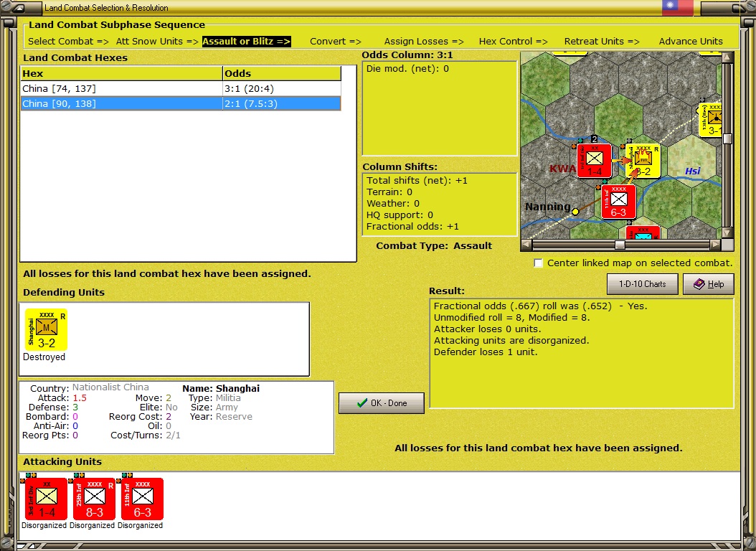Viewport: 756px width, 551px height.
Task: Click the Attacking units are disorganized line
Action: [511, 340]
